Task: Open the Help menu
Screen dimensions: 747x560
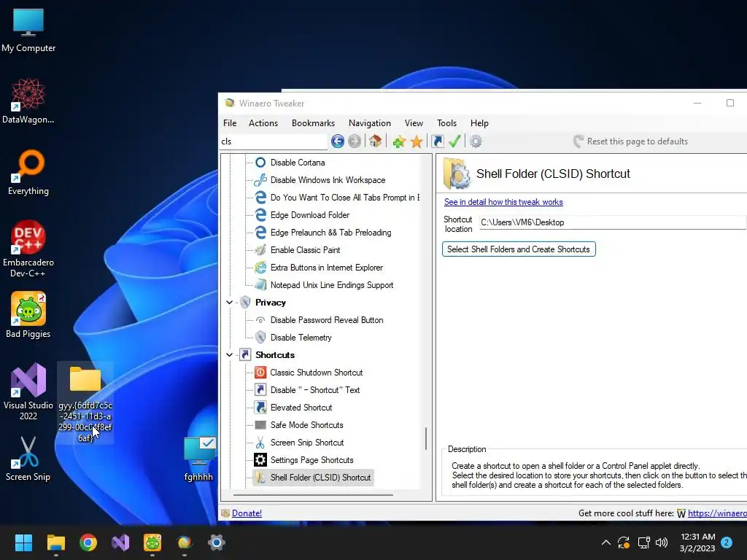Action: point(479,122)
